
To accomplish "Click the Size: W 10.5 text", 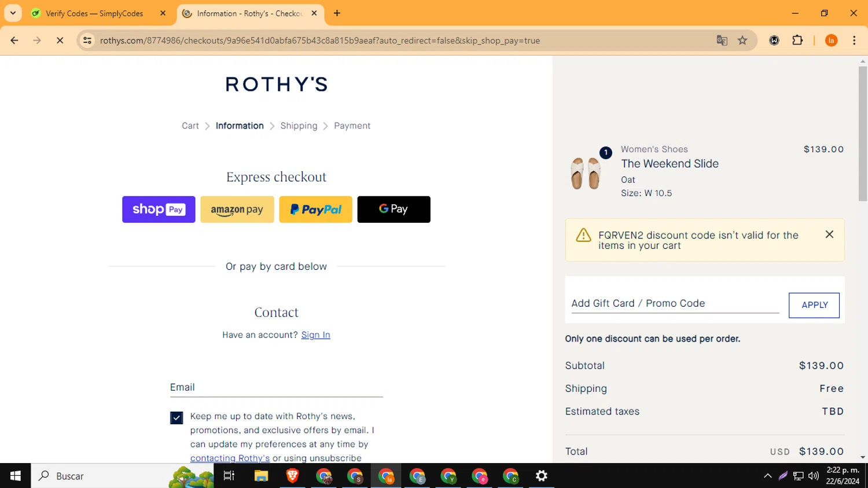I will 646,193.
